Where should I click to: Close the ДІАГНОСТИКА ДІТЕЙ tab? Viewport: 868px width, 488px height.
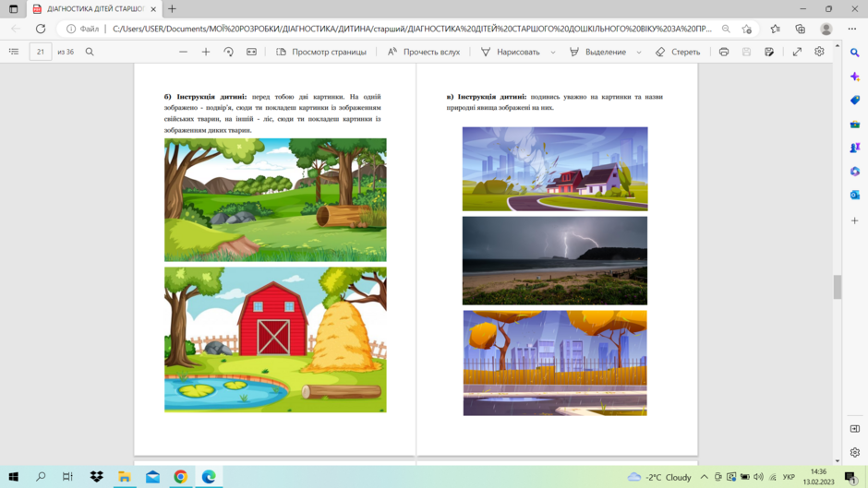click(x=153, y=9)
